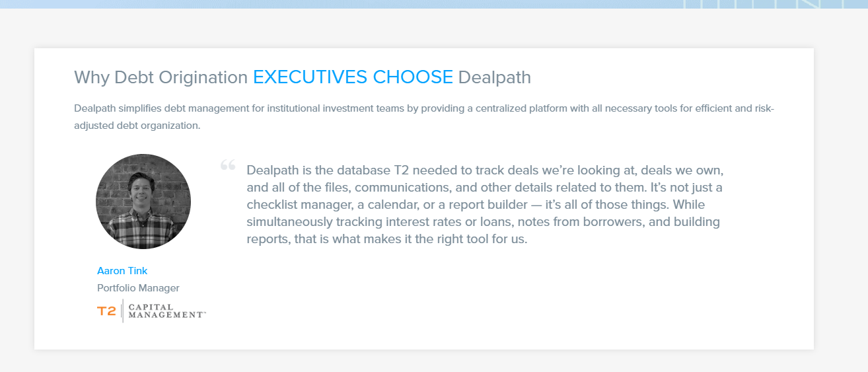Viewport: 868px width, 372px height.
Task: Click the orange T2 logo mark
Action: click(106, 311)
